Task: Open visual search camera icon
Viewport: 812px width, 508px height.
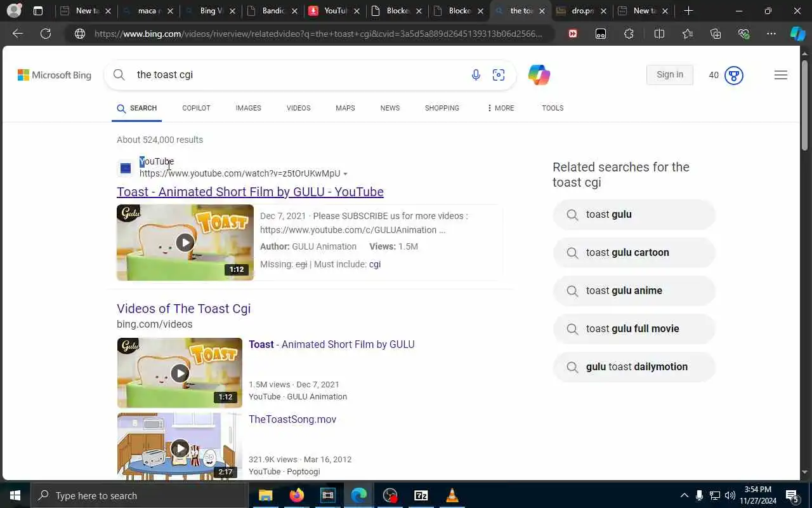Action: tap(499, 75)
